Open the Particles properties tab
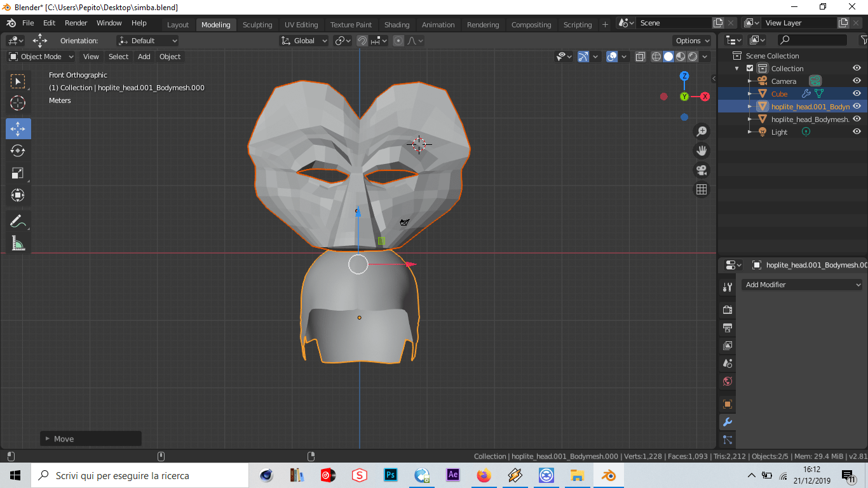Viewport: 868px width, 488px height. tap(728, 440)
